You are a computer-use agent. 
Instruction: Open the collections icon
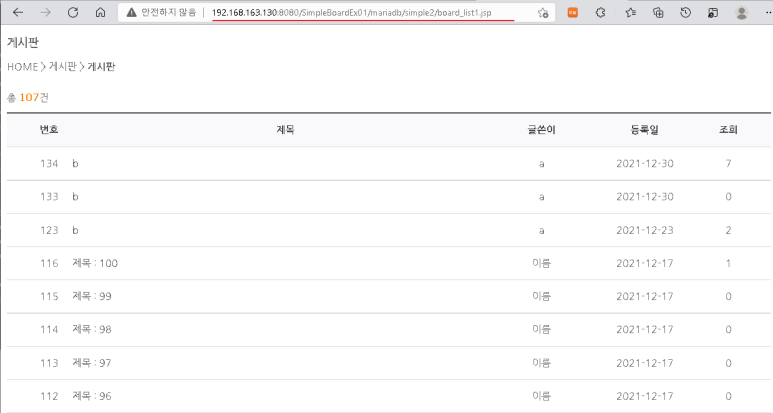658,13
